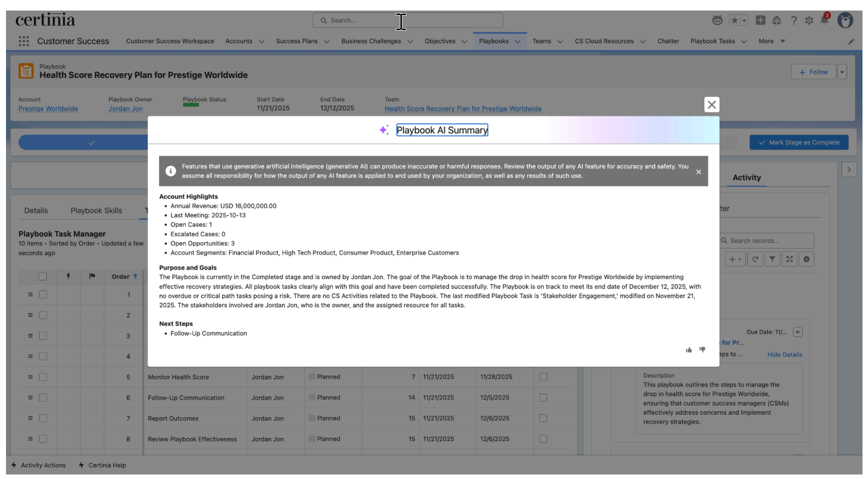The height and width of the screenshot is (479, 868).
Task: Click Mark Stage as Complete button
Action: click(799, 143)
